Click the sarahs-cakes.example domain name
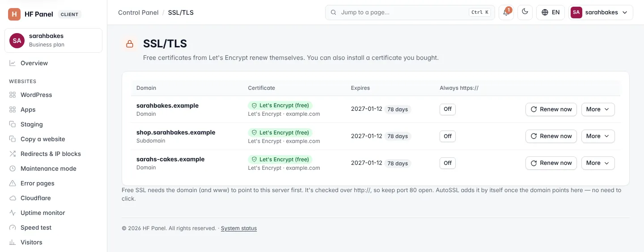The height and width of the screenshot is (252, 644). [170, 160]
